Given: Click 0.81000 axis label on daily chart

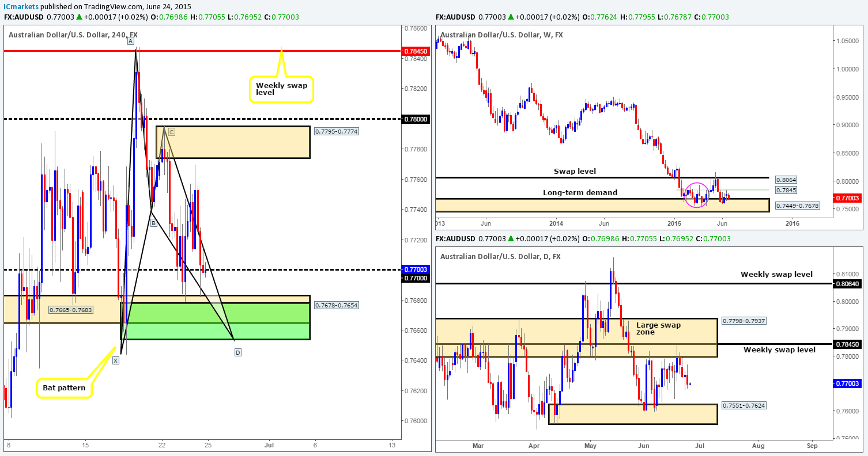Looking at the screenshot, I should pyautogui.click(x=847, y=274).
